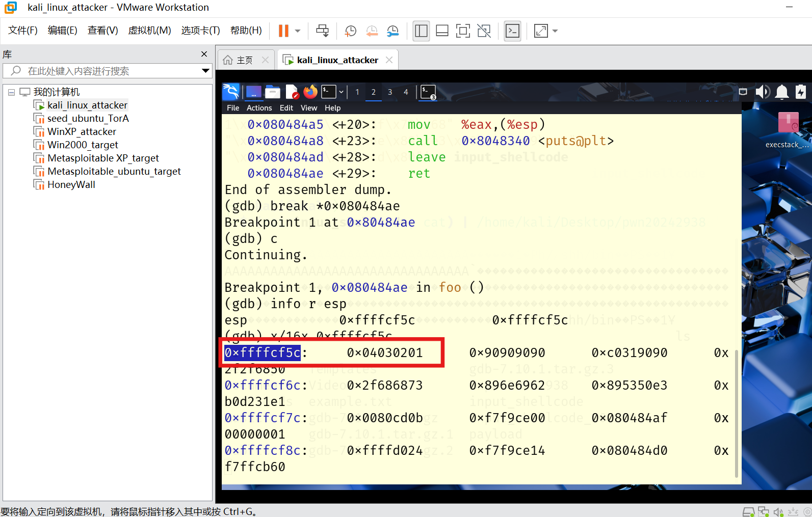This screenshot has height=517, width=812.
Task: Open the Kali applications menu
Action: 231,92
